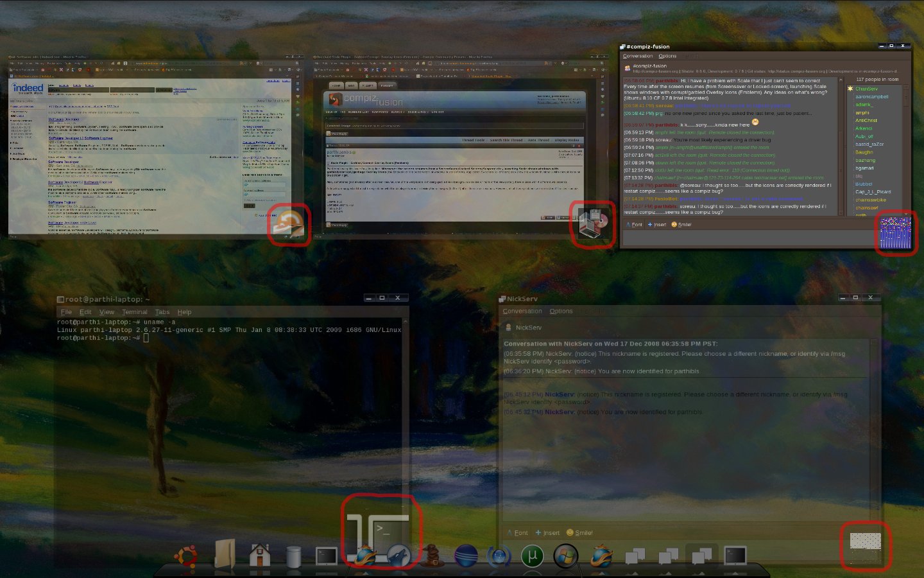Click the Ubuntu logo icon in the dock
Image resolution: width=924 pixels, height=578 pixels.
click(186, 556)
